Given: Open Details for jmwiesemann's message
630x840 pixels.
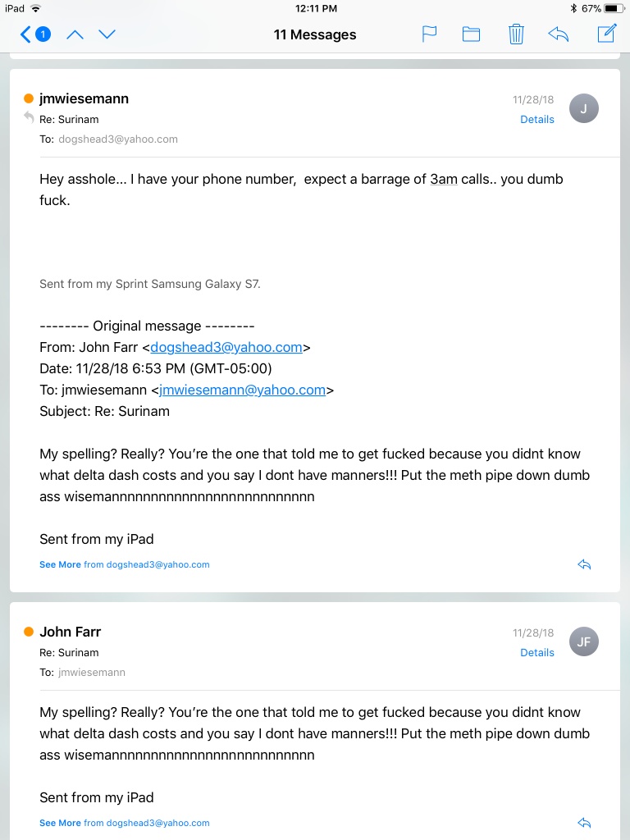Looking at the screenshot, I should (x=536, y=120).
